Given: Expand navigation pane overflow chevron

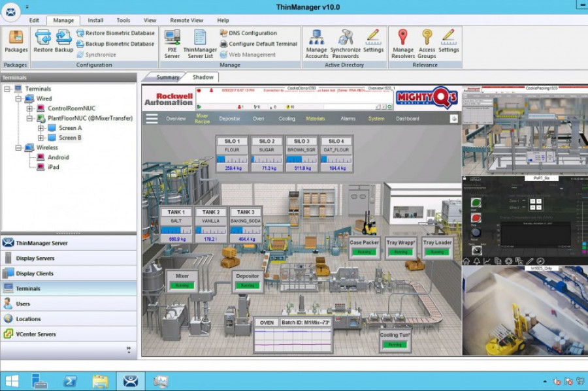Looking at the screenshot, I should click(x=129, y=350).
